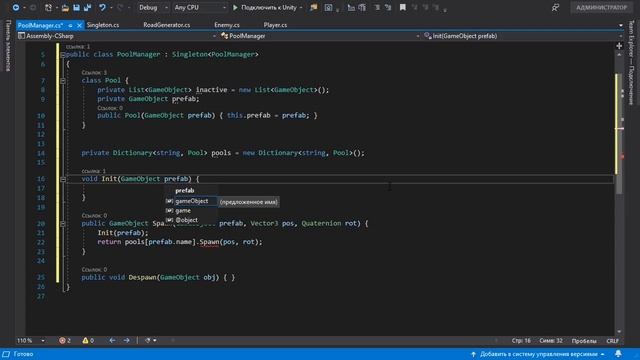
Task: Click the scroll up arrow of editor scrollbar
Action: 619,55
